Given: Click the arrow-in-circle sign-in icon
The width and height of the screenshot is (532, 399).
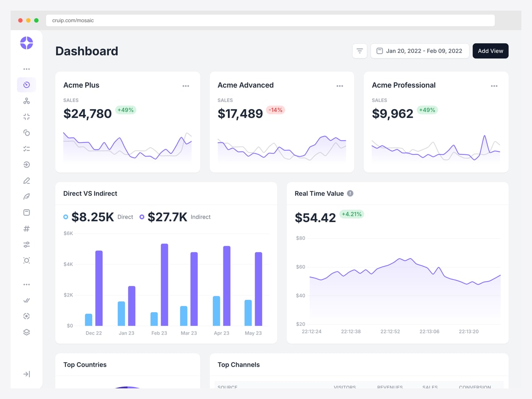Looking at the screenshot, I should (27, 164).
